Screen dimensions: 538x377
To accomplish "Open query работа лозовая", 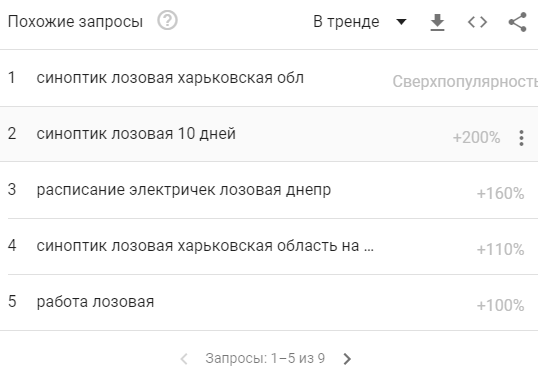I will point(95,302).
